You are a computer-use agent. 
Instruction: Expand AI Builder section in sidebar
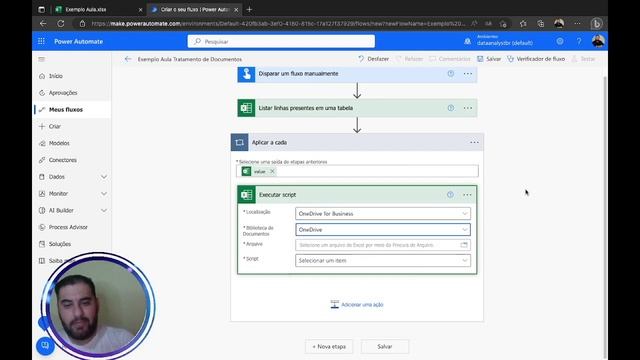(x=104, y=210)
